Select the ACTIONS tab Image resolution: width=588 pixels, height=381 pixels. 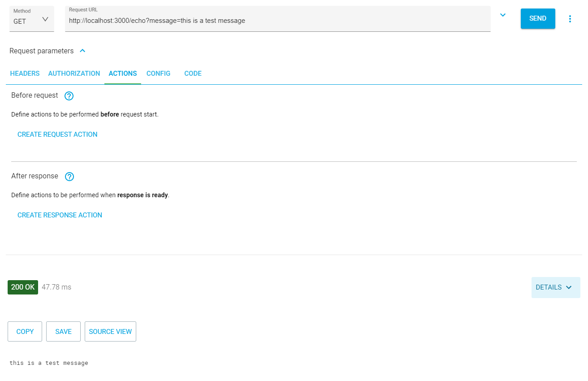coord(123,74)
